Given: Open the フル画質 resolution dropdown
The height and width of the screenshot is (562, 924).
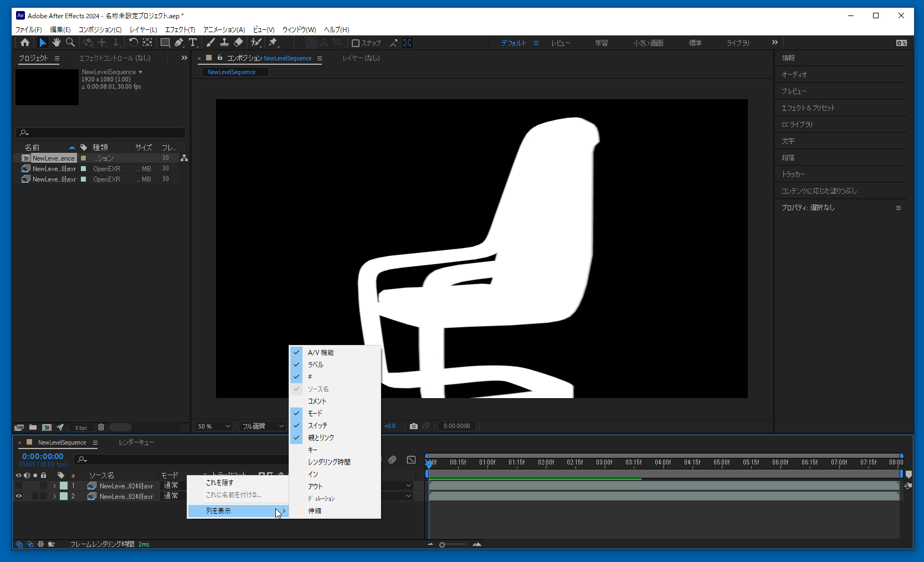Looking at the screenshot, I should (263, 426).
